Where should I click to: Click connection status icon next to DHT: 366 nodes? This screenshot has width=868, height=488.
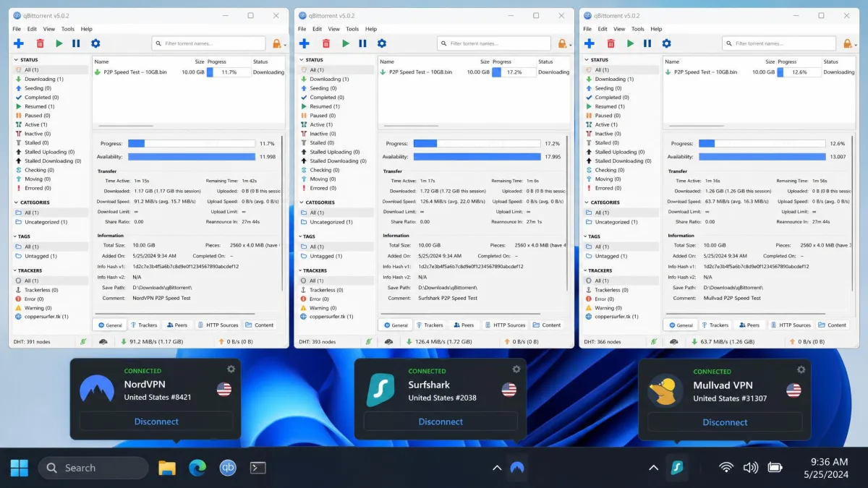[x=652, y=341]
